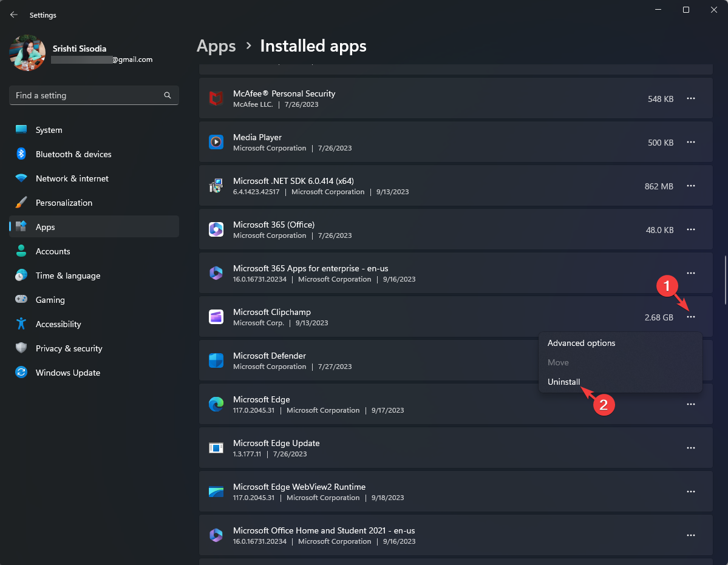Click the McAfee shield app icon
This screenshot has height=565, width=728.
pos(216,98)
